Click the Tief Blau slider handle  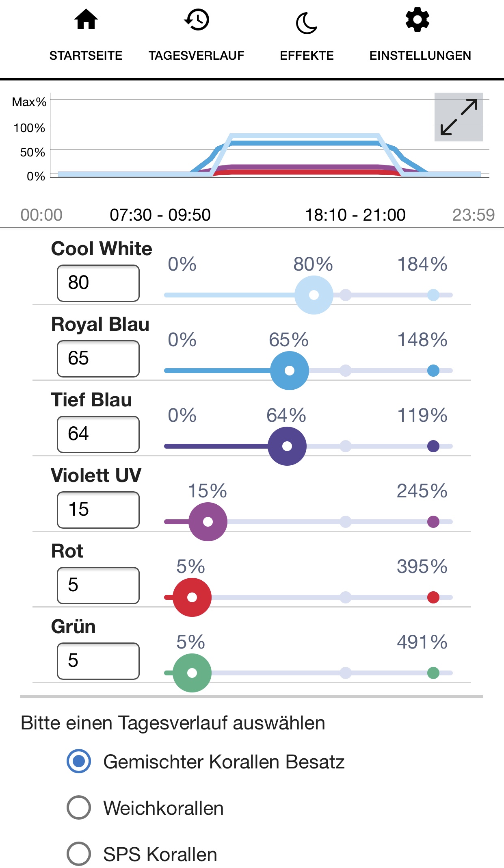tap(287, 446)
